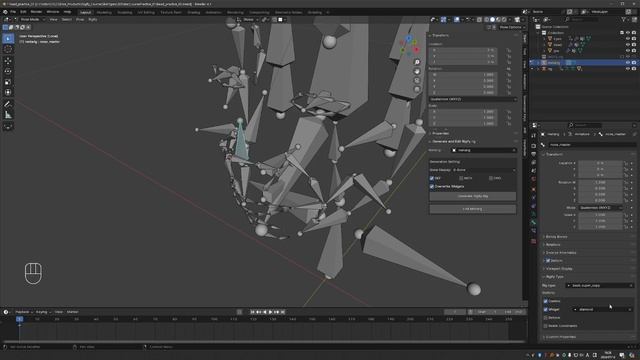The height and width of the screenshot is (360, 640).
Task: Open the Quaternion rotation mode dropdown in sidebar
Action: [473, 99]
